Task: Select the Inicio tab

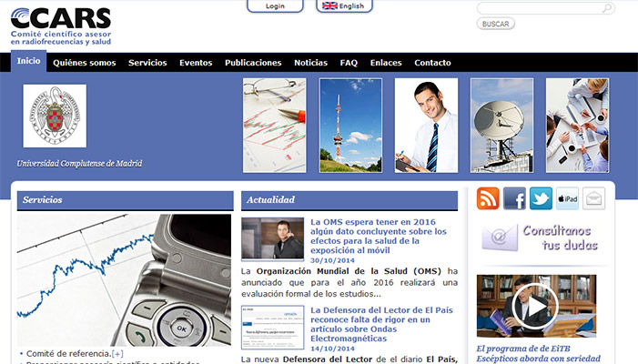Action: coord(28,61)
